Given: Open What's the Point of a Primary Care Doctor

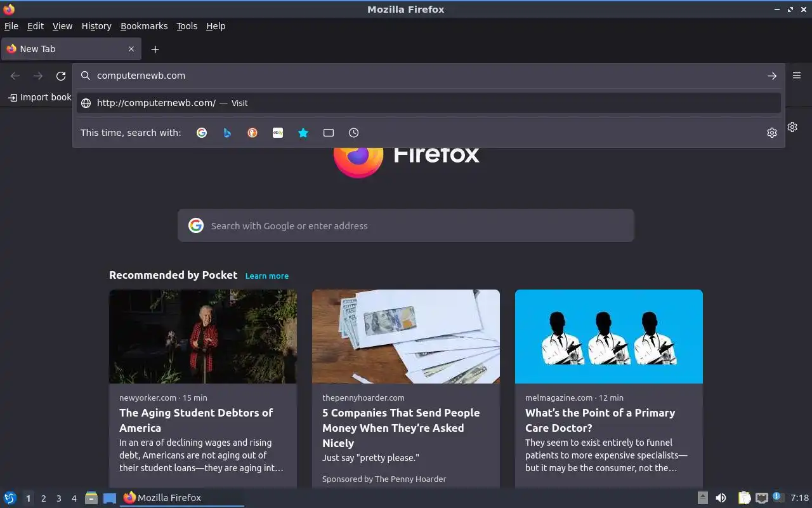Looking at the screenshot, I should point(600,420).
